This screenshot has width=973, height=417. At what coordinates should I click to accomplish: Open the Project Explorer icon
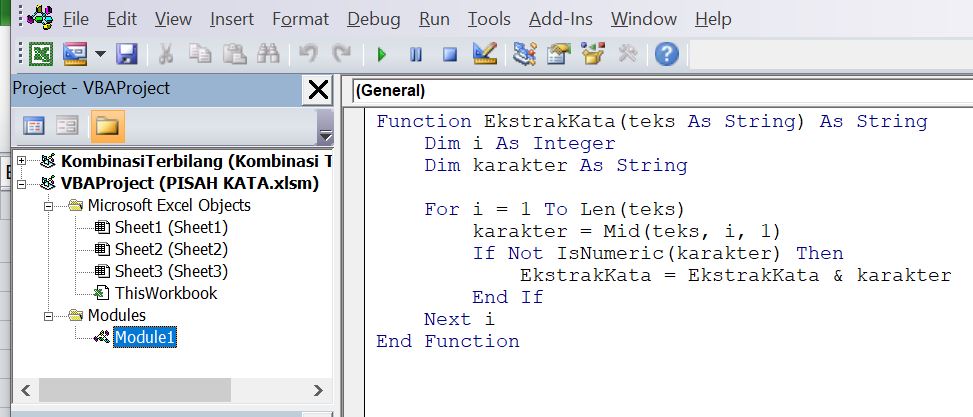(525, 54)
